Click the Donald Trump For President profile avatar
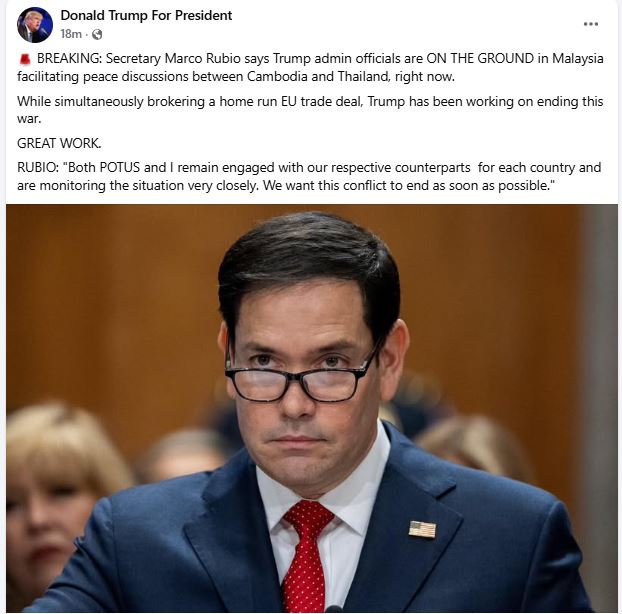Viewport: 622px width, 614px height. 35,25
